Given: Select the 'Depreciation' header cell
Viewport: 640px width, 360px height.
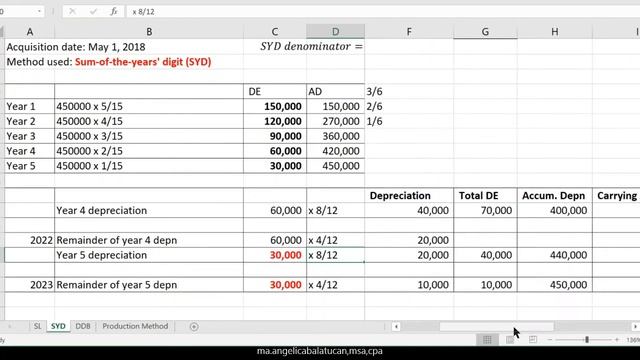Looking at the screenshot, I should tap(409, 196).
